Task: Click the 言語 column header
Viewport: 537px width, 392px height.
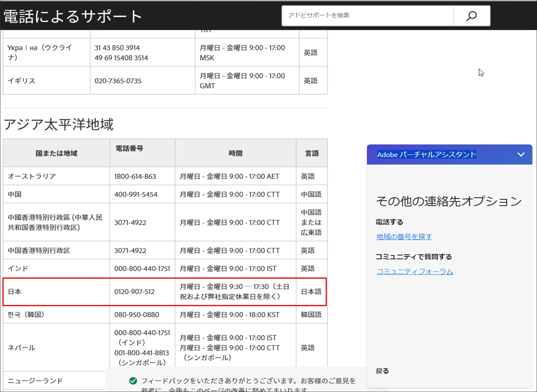Action: point(312,153)
